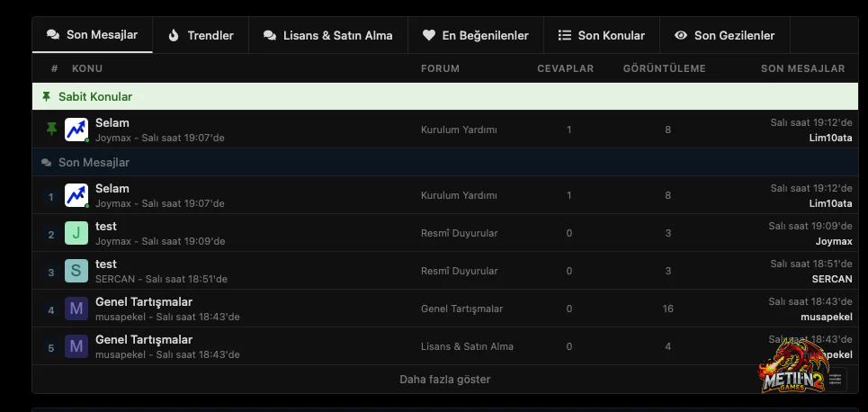Click M avatar in the Lisans & Satın Alma row
Screen dimensions: 868x412
tap(76, 346)
